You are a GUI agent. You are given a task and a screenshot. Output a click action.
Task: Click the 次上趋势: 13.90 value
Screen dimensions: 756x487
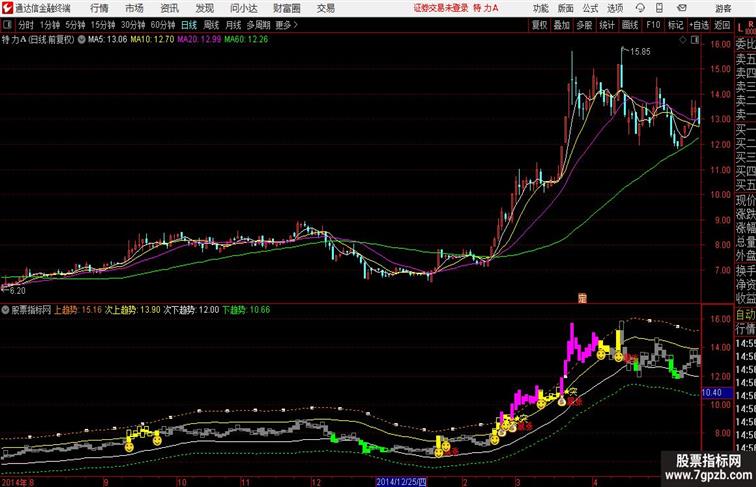coord(132,310)
